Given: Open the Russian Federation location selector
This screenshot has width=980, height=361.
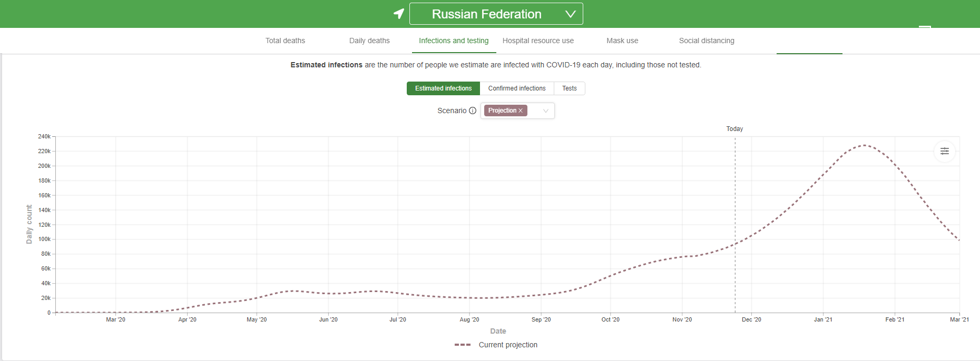Looking at the screenshot, I should pos(486,14).
